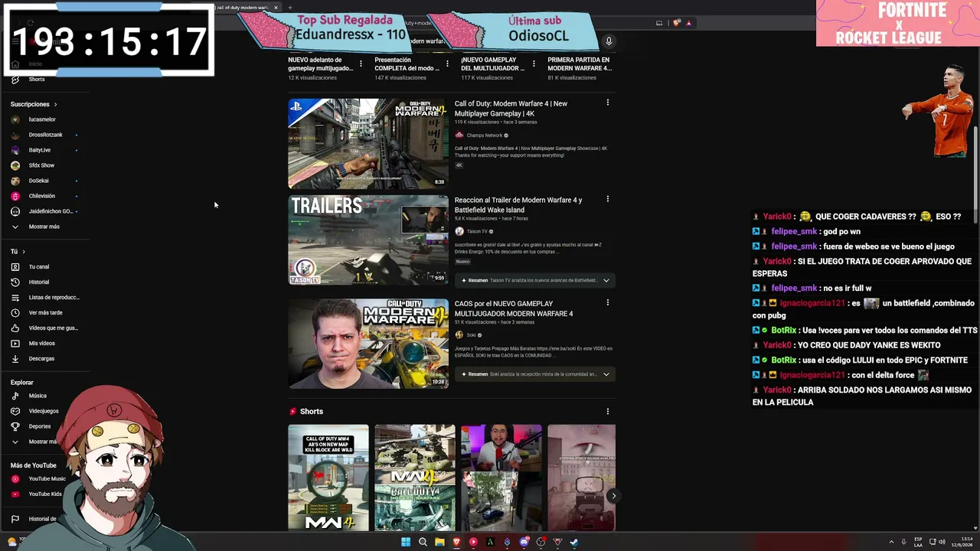Open options for Presentación COMPLETA video
The height and width of the screenshot is (551, 980).
[x=447, y=64]
